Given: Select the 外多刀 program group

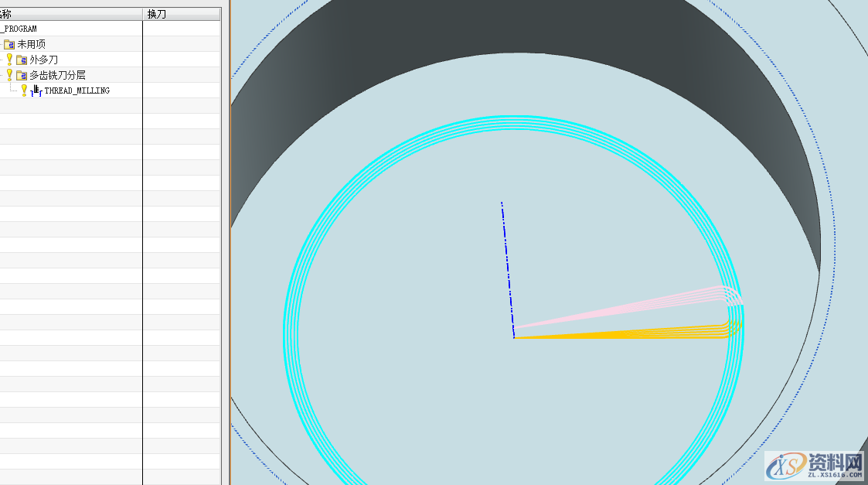Looking at the screenshot, I should point(43,60).
